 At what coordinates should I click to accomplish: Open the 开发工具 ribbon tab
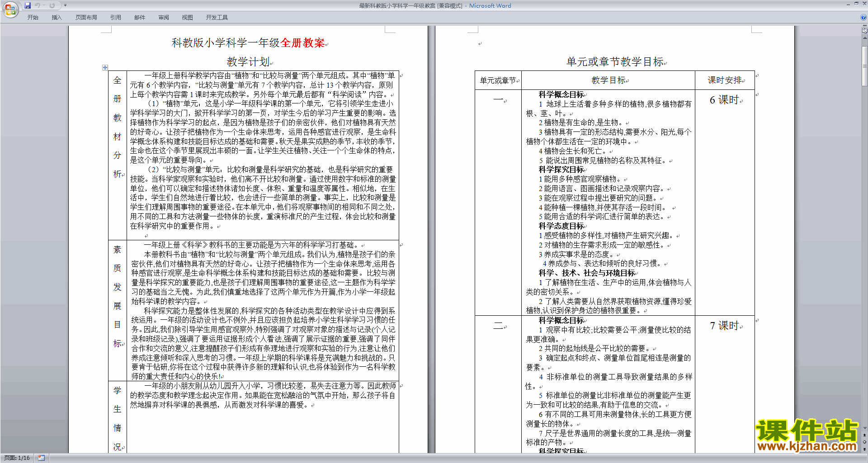click(x=217, y=18)
